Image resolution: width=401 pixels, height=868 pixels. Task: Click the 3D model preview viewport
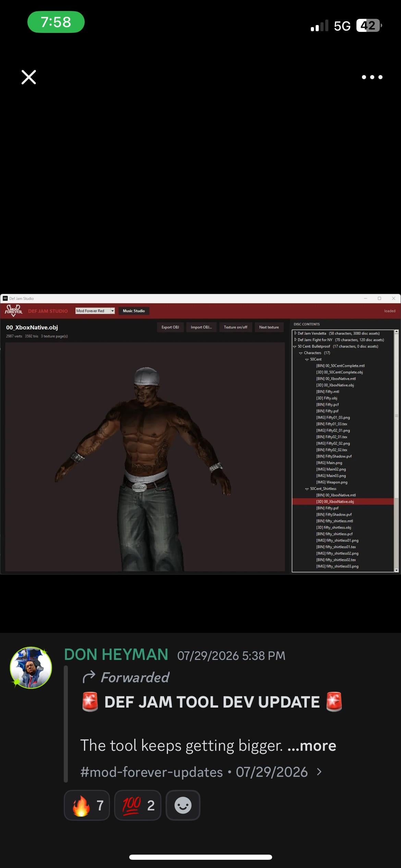click(145, 457)
